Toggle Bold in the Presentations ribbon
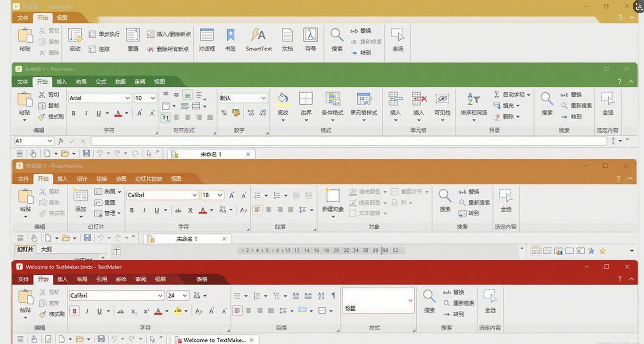The width and height of the screenshot is (644, 344). pos(132,210)
